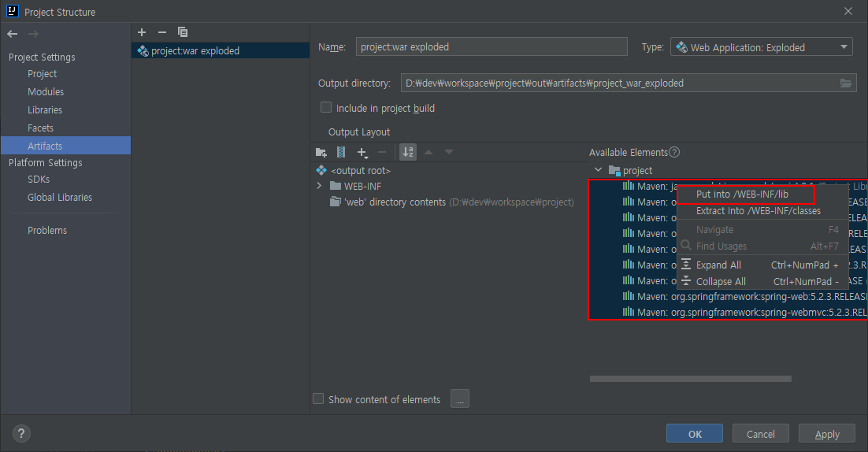
Task: Open SDKs under Platform Settings
Action: click(x=38, y=180)
